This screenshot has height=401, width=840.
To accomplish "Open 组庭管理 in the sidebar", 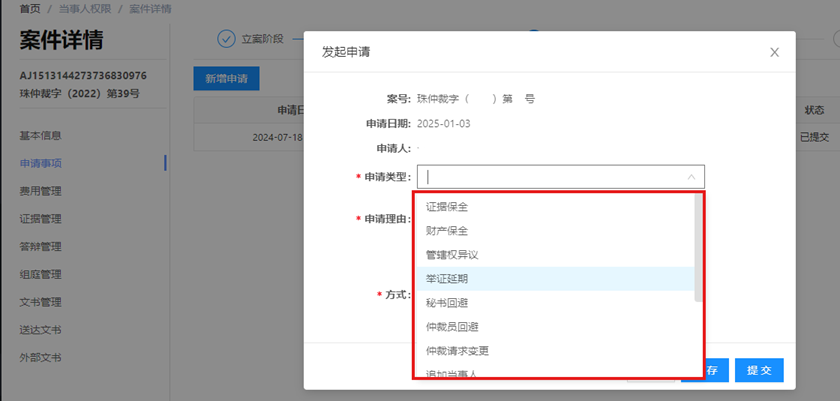I will 41,275.
